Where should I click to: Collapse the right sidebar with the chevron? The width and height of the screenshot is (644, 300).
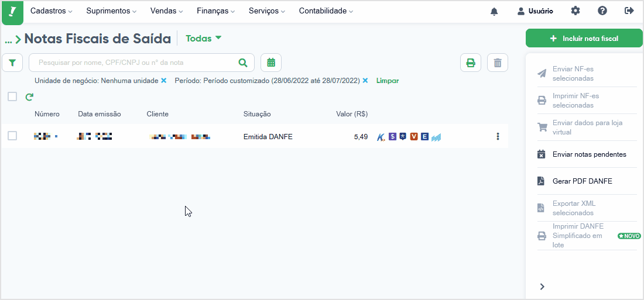click(542, 287)
